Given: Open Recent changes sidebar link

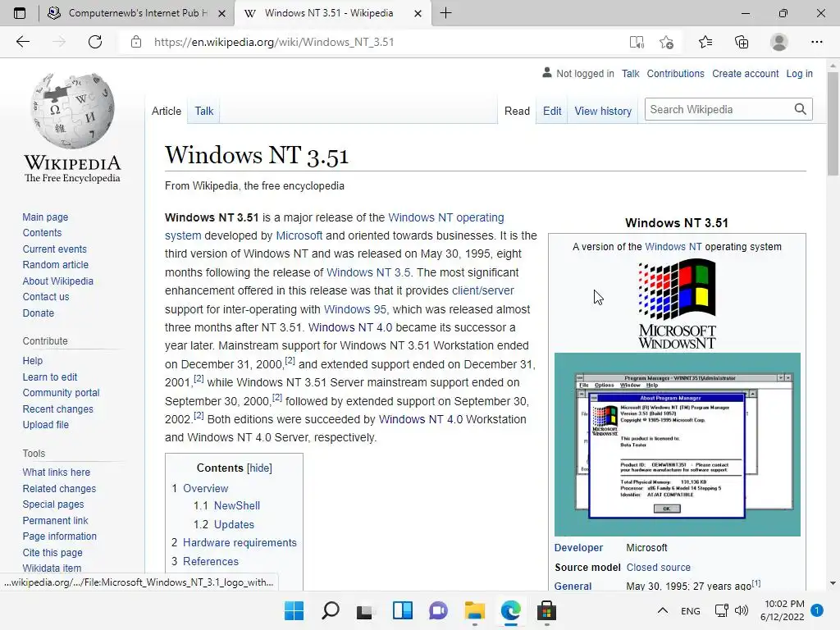Looking at the screenshot, I should (x=58, y=409).
